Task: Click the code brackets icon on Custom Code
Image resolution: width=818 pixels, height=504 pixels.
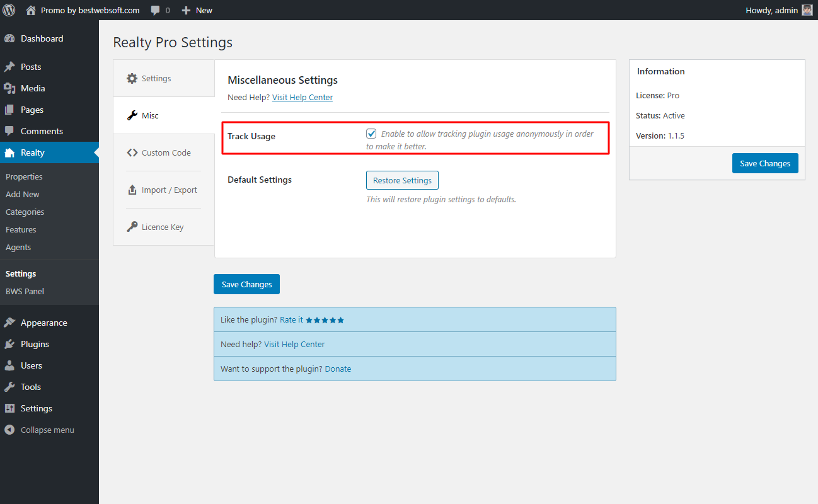Action: click(132, 153)
